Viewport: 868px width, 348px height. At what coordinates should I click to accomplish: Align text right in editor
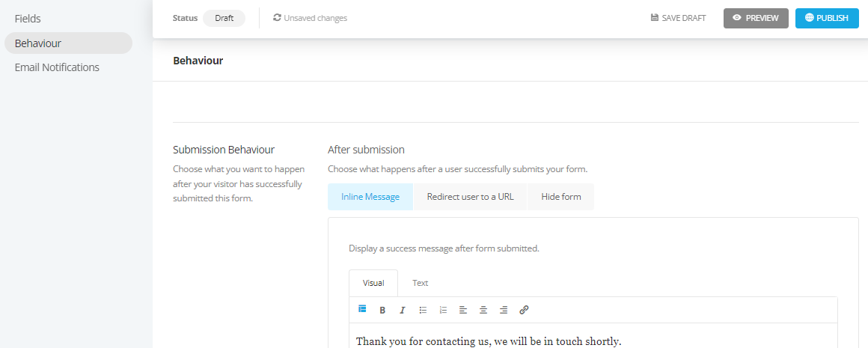[503, 311]
